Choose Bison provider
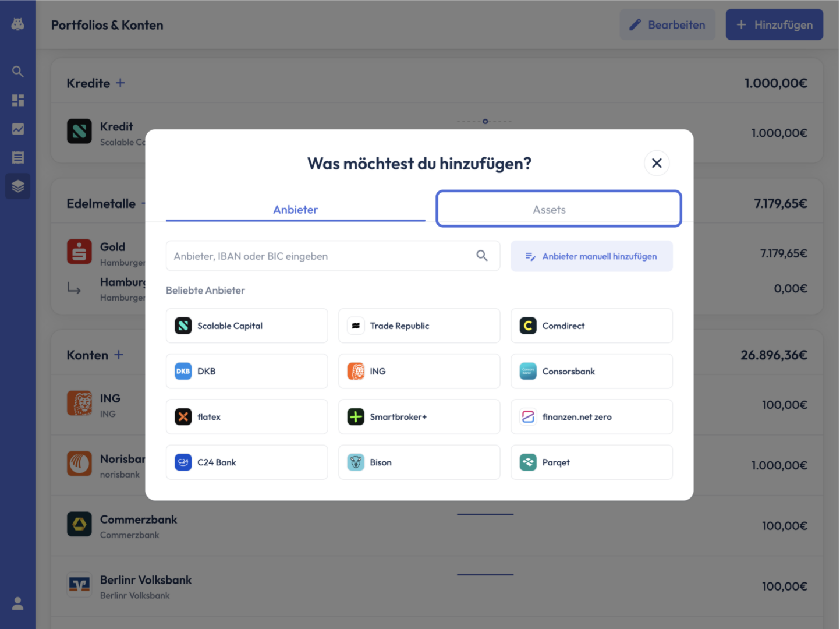 (419, 462)
